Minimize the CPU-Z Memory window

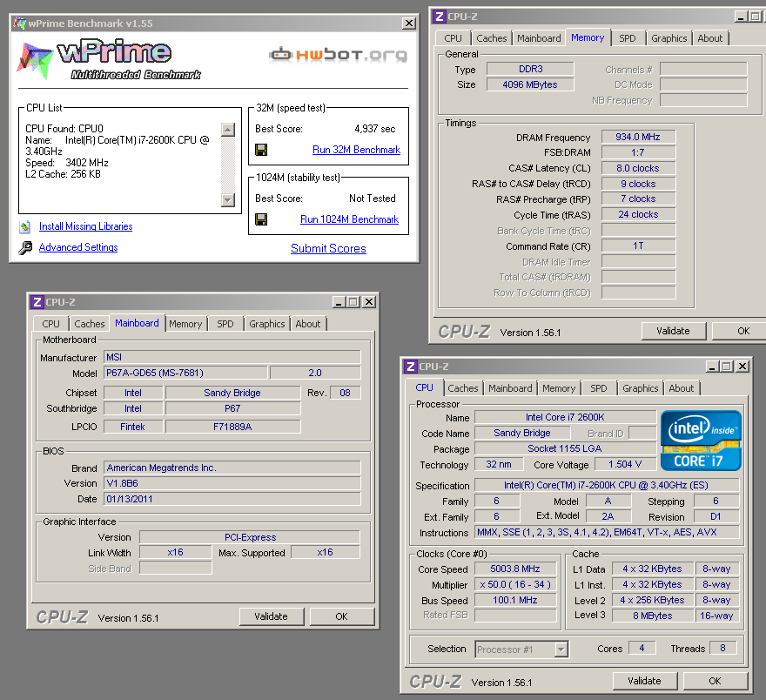(x=741, y=17)
